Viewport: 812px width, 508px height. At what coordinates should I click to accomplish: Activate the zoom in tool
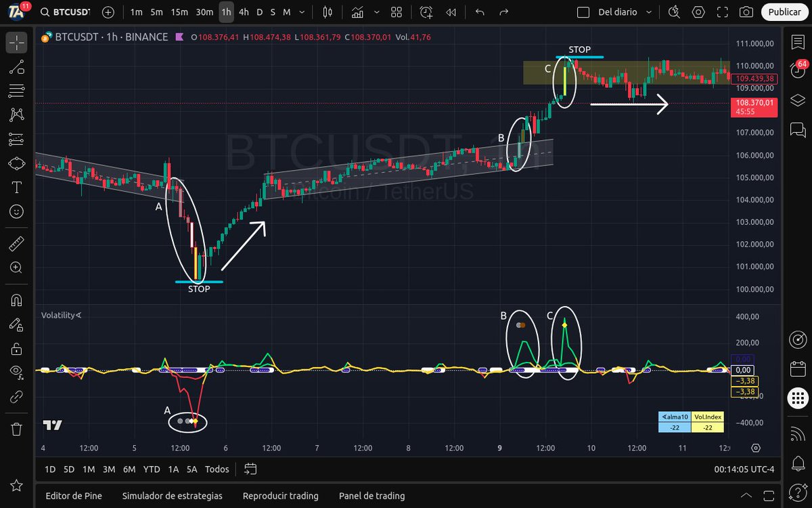17,268
